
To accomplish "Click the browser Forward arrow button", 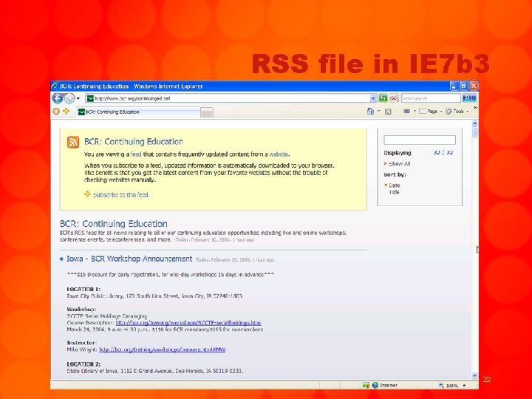I will [69, 98].
